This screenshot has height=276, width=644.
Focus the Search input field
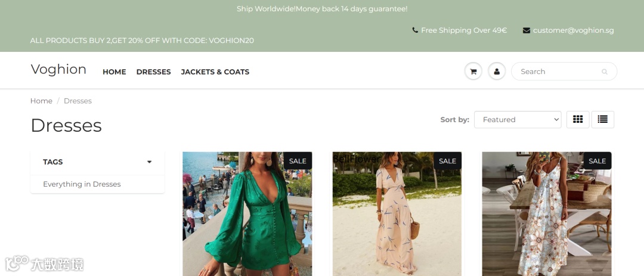pos(559,72)
